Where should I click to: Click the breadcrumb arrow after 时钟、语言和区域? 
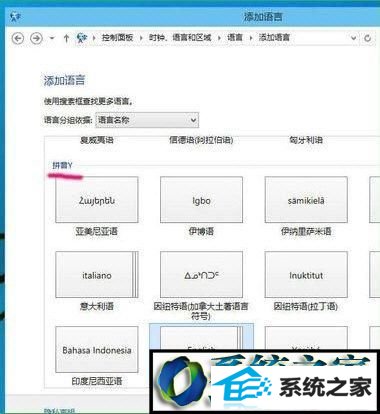tap(219, 38)
